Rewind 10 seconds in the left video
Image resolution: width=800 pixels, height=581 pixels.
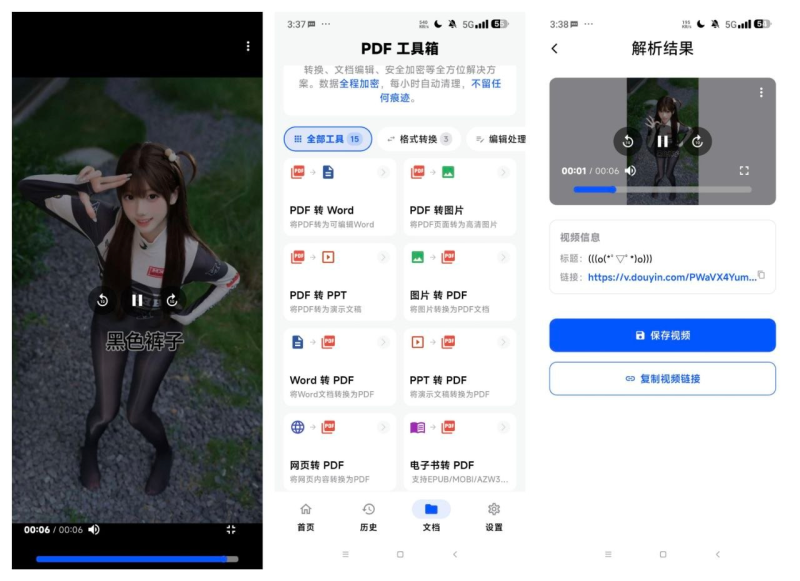click(x=103, y=300)
